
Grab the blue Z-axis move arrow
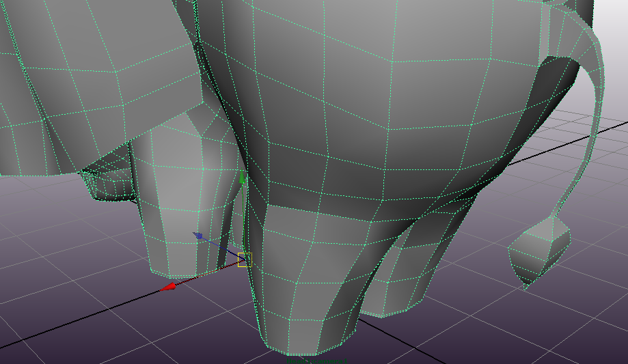point(198,236)
